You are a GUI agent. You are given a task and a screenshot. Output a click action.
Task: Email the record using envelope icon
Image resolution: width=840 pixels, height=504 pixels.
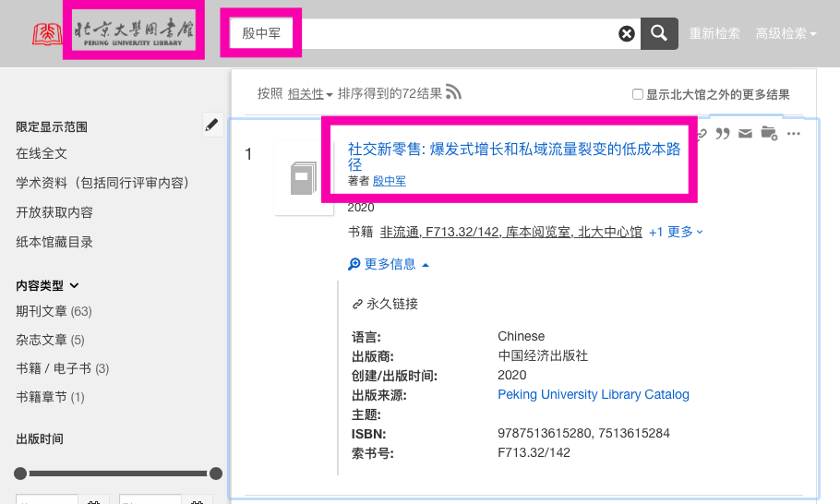(x=745, y=134)
